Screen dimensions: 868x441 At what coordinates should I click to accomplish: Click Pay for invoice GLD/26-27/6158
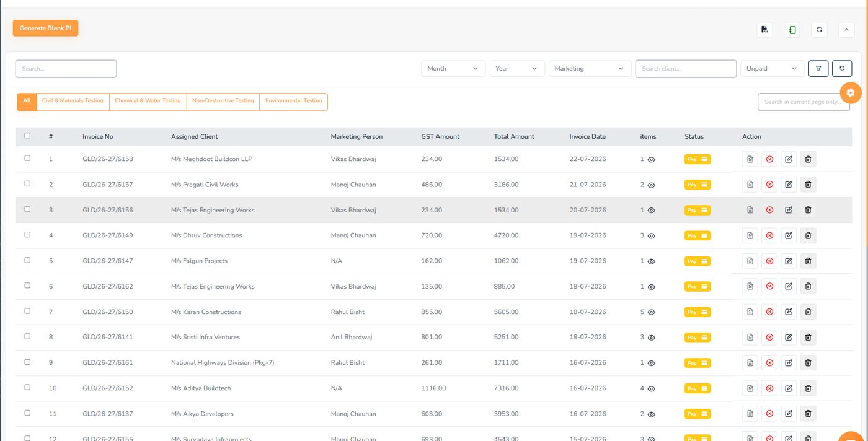[697, 159]
